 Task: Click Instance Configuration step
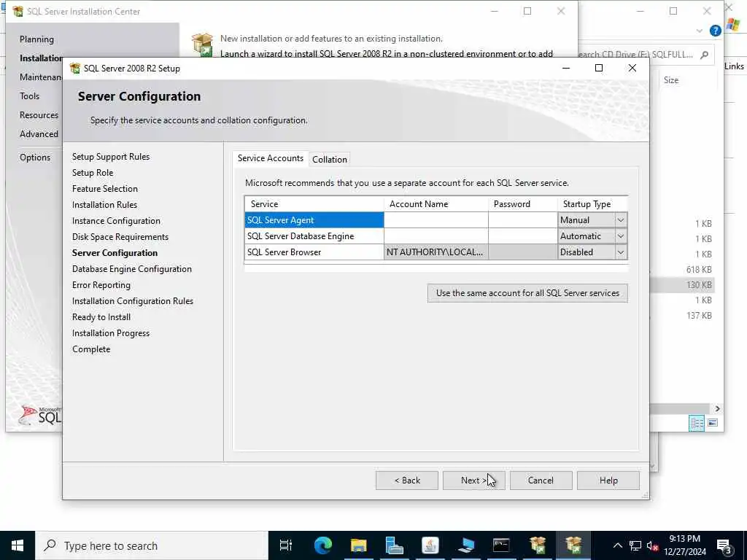116,221
